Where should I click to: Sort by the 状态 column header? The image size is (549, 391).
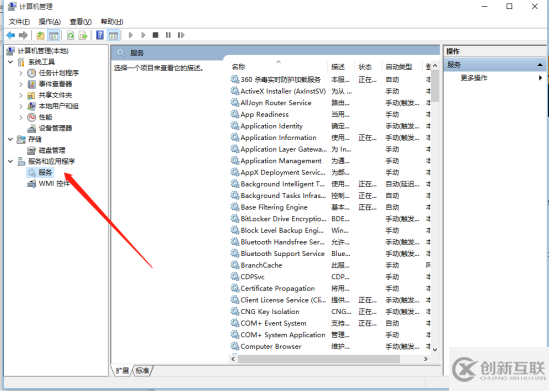click(368, 67)
